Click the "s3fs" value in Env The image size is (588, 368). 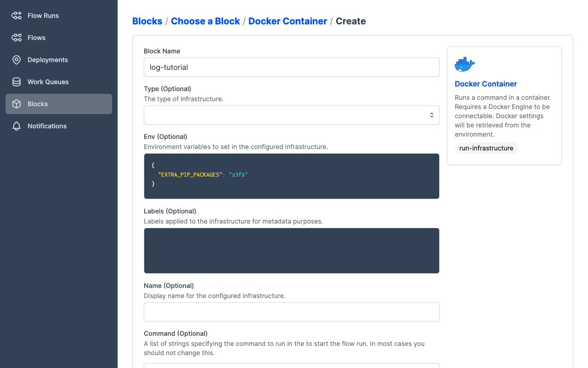coord(238,175)
